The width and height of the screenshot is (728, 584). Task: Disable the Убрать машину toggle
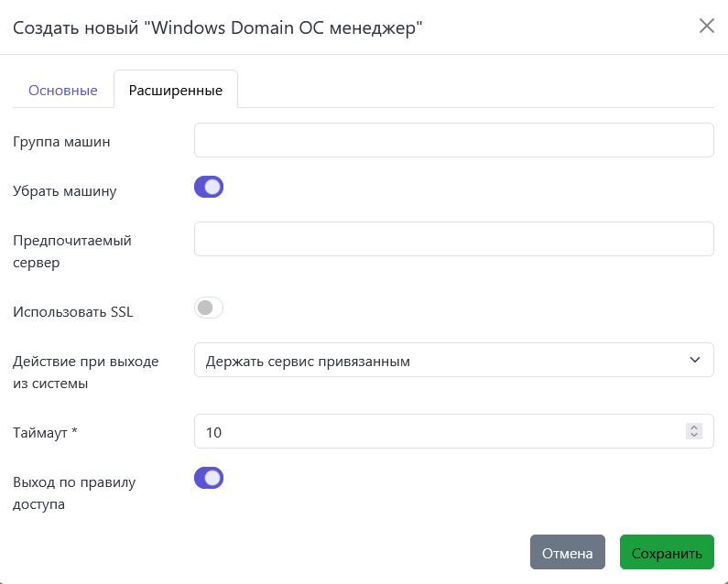[209, 188]
